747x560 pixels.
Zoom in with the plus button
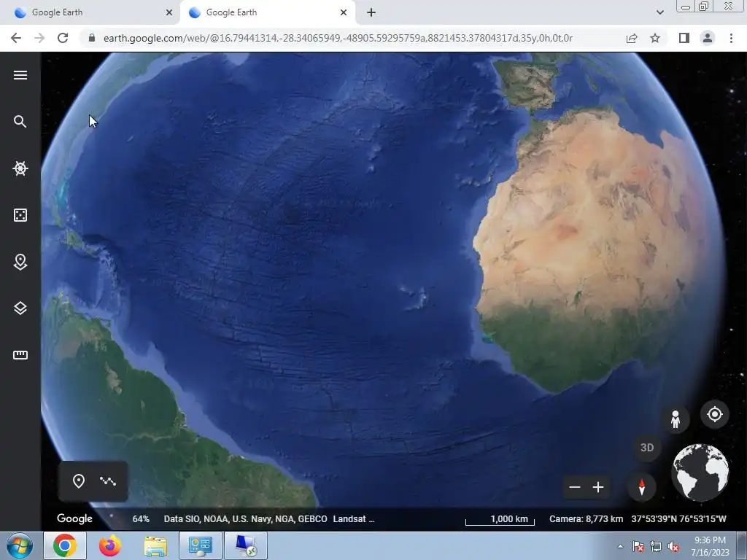point(598,487)
